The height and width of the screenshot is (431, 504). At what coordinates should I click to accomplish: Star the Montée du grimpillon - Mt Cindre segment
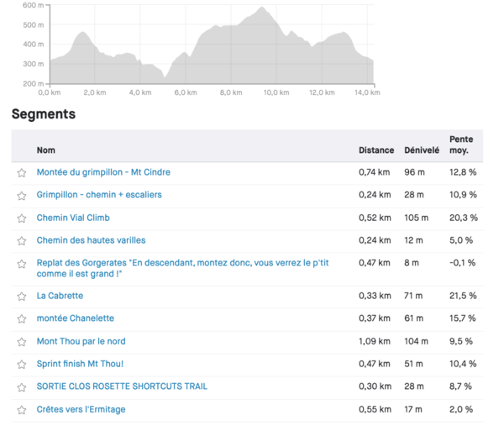point(22,173)
